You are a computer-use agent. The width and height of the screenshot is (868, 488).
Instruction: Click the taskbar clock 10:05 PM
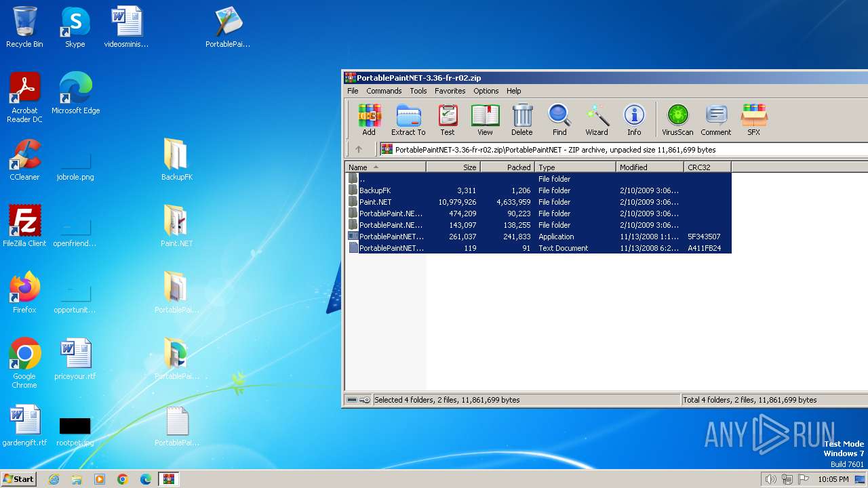click(x=833, y=479)
